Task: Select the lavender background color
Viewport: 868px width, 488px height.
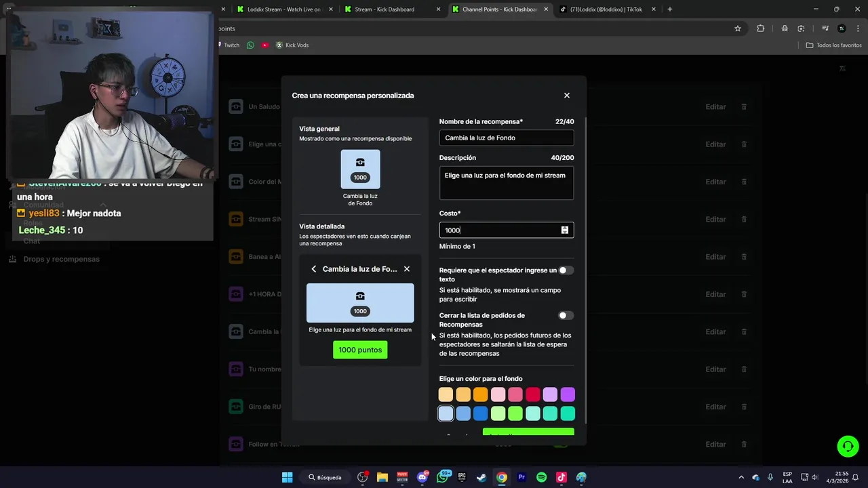Action: pos(550,394)
